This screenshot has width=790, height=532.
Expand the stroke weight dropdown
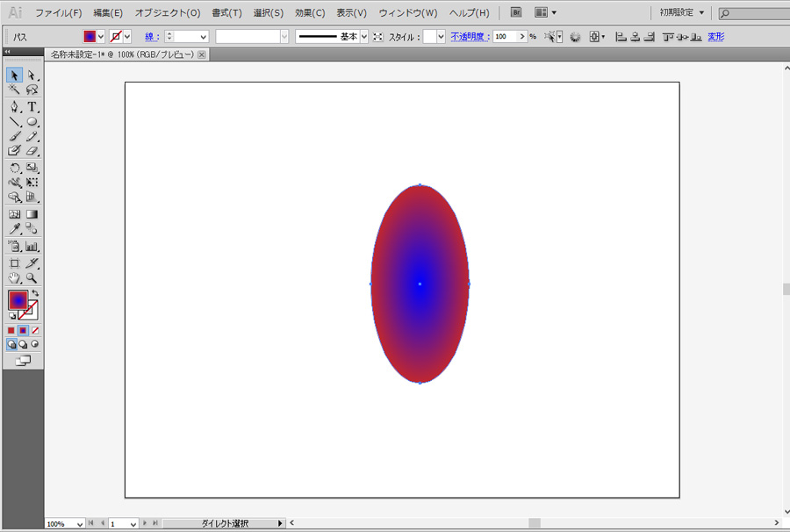[x=203, y=37]
